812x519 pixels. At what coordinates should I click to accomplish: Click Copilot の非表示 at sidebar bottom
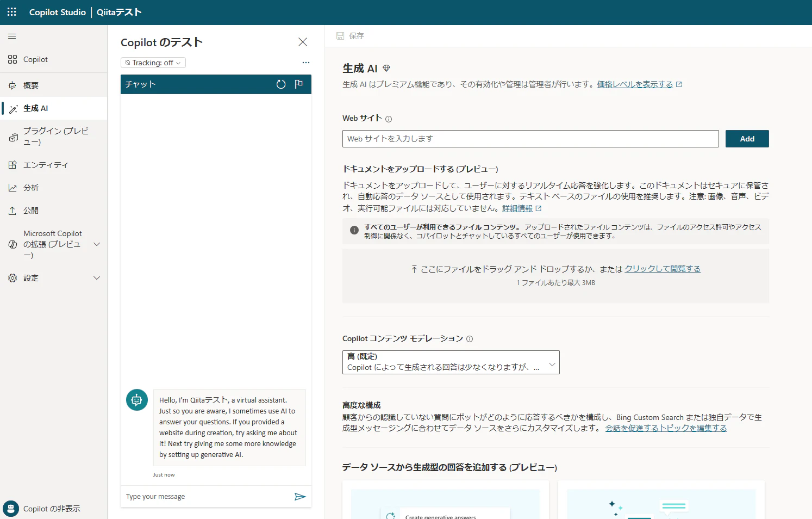point(52,509)
